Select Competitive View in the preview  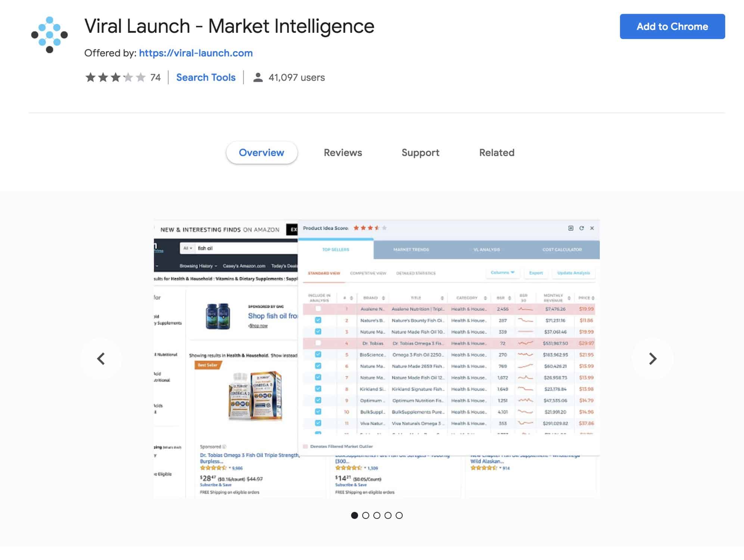click(x=368, y=273)
